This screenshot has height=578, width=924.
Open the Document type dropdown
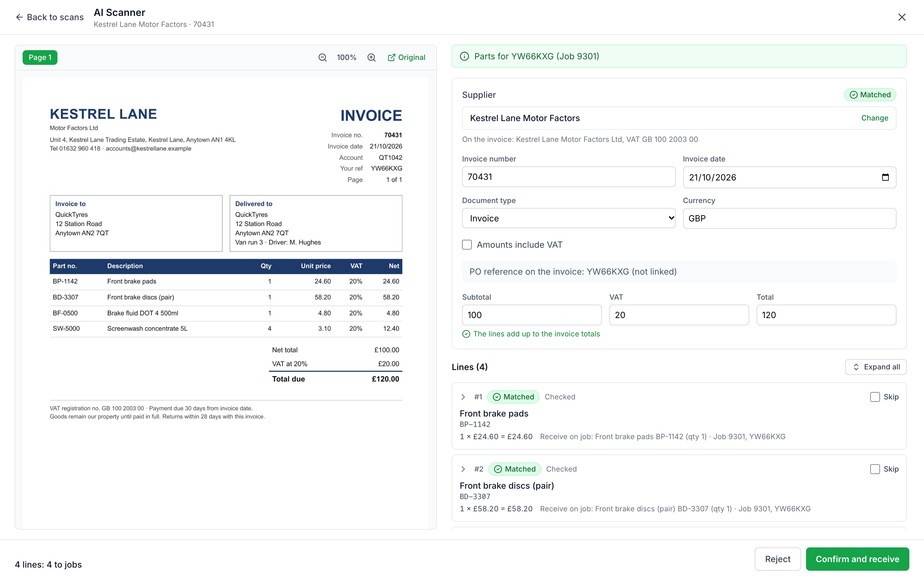[x=569, y=218]
